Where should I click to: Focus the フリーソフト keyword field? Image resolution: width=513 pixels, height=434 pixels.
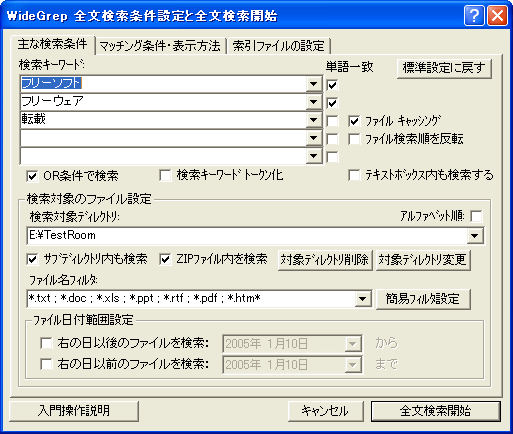pyautogui.click(x=163, y=84)
